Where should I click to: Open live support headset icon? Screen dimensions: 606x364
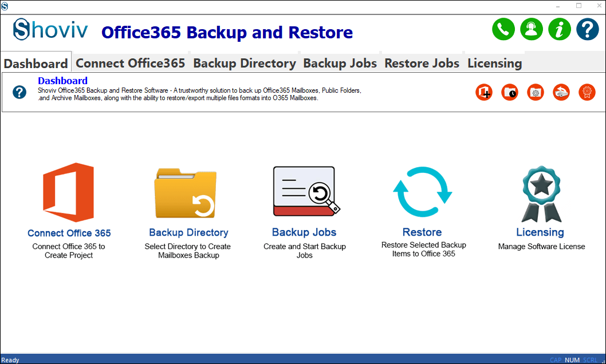coord(532,30)
